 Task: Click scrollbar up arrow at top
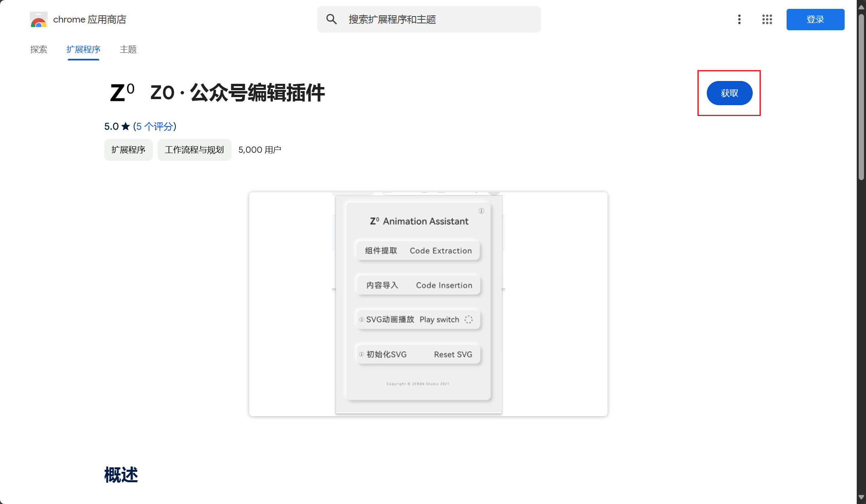[861, 7]
